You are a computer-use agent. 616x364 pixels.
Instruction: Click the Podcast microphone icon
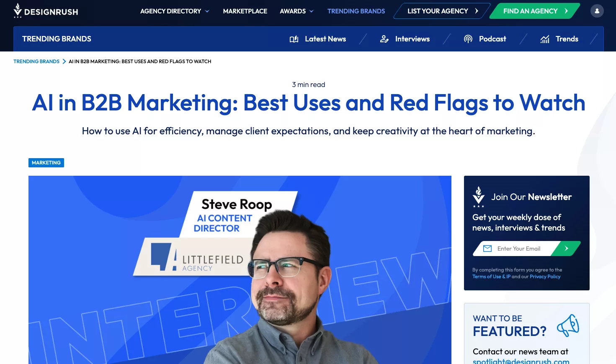[x=468, y=39]
